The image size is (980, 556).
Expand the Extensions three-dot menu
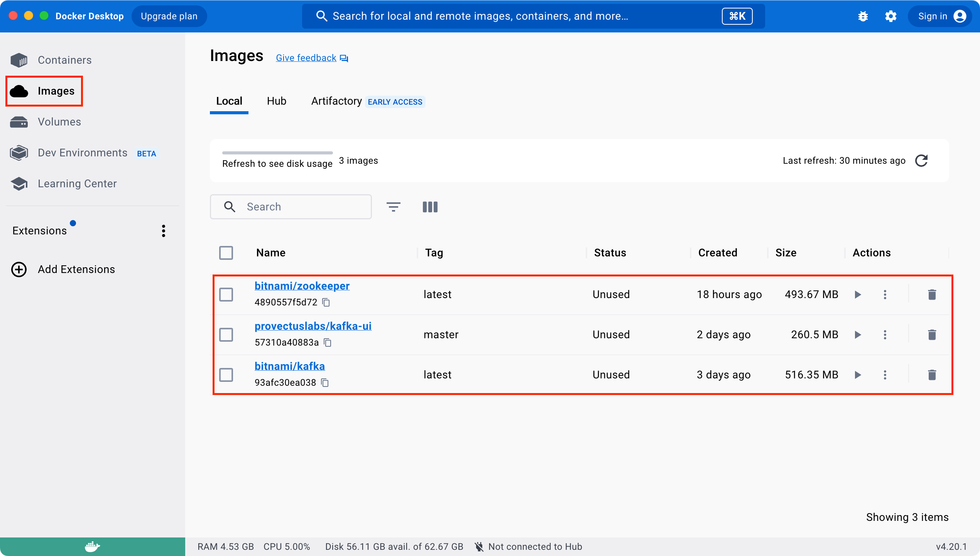[164, 231]
